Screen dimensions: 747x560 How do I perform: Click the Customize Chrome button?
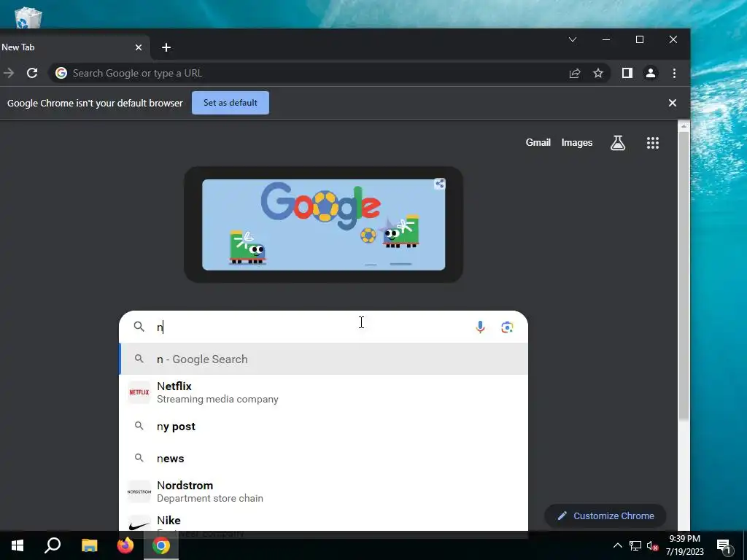tap(605, 516)
